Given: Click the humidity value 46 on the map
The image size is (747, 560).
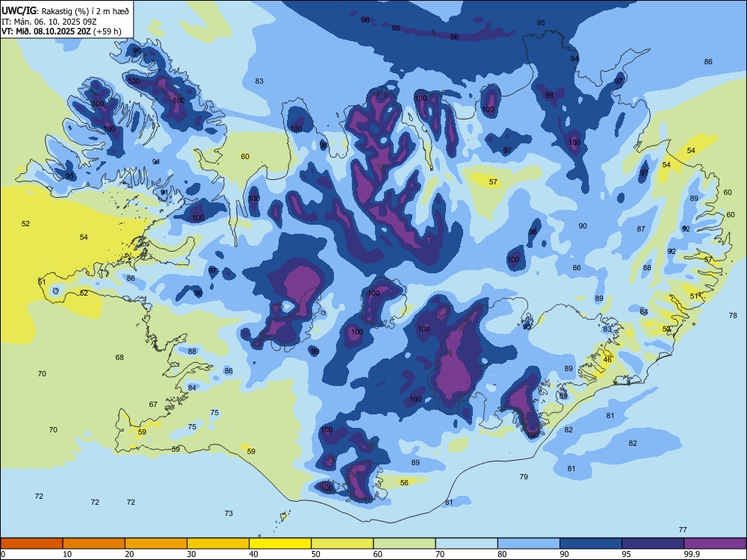Looking at the screenshot, I should pos(607,360).
